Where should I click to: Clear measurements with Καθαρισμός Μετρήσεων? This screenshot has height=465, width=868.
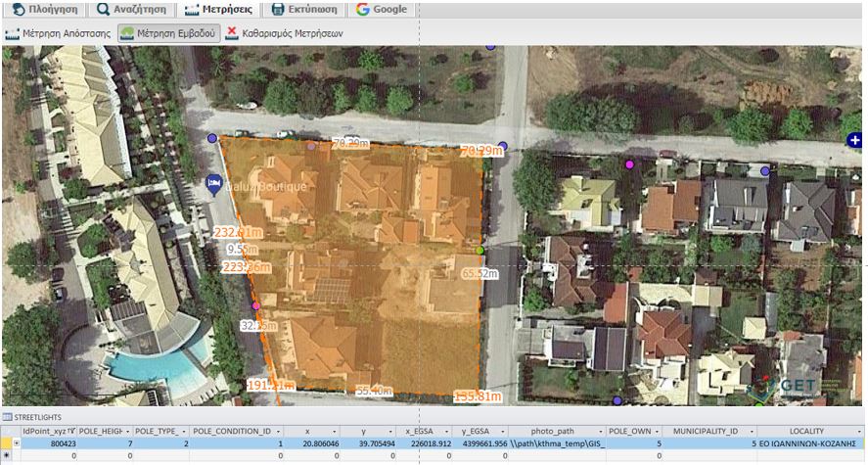tap(284, 33)
